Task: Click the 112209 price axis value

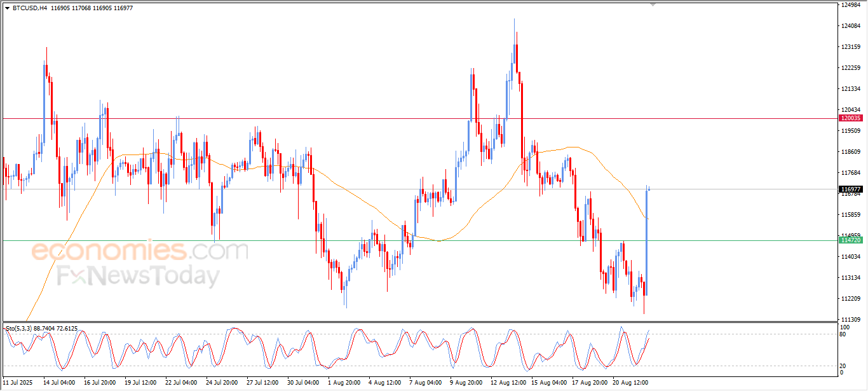Action: (x=851, y=299)
